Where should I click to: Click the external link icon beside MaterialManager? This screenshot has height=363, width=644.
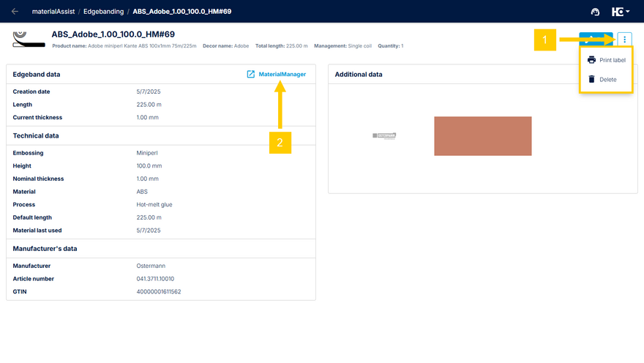click(x=250, y=75)
